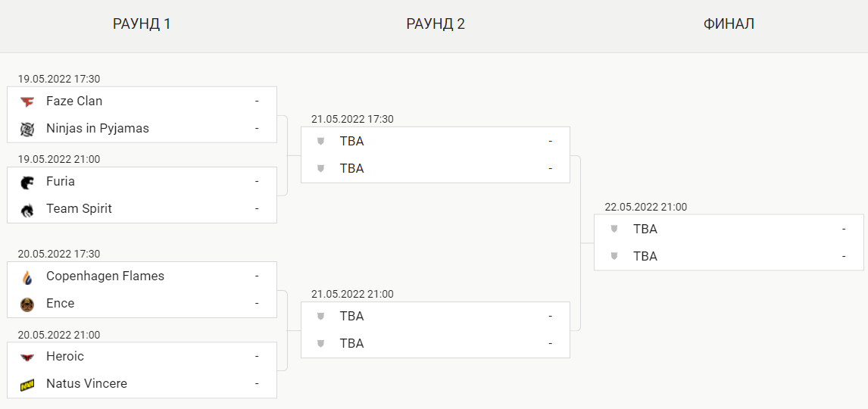Select the РАУНД 2 column header

(436, 24)
